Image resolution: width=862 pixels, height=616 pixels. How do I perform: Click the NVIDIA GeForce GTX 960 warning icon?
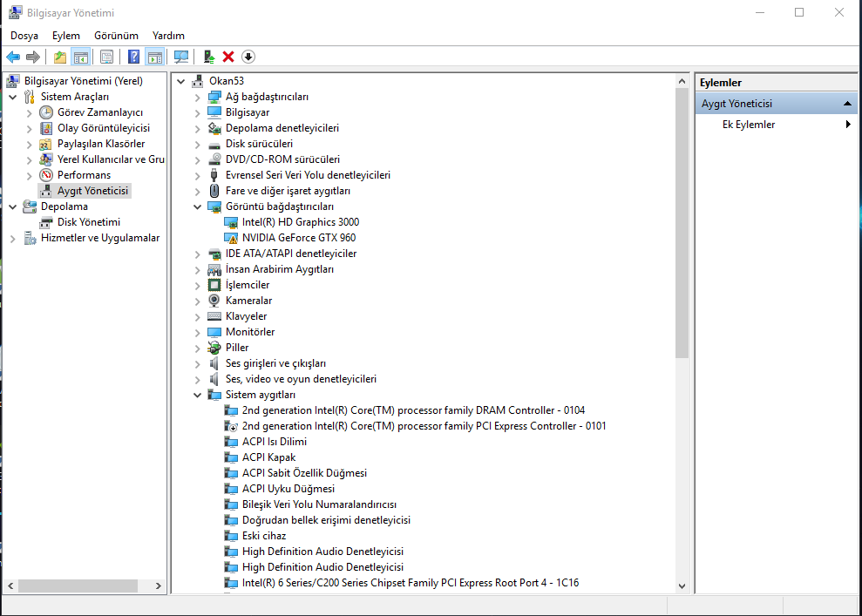pyautogui.click(x=231, y=238)
